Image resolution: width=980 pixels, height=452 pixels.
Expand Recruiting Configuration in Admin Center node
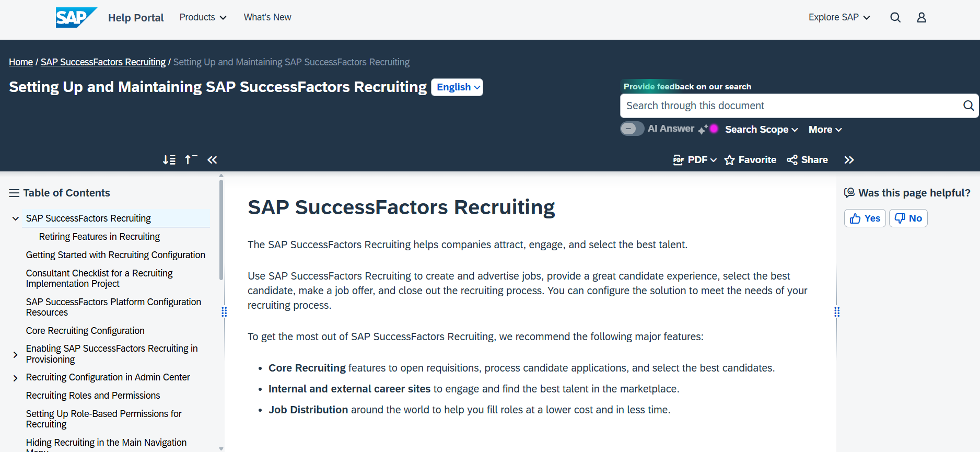[15, 378]
